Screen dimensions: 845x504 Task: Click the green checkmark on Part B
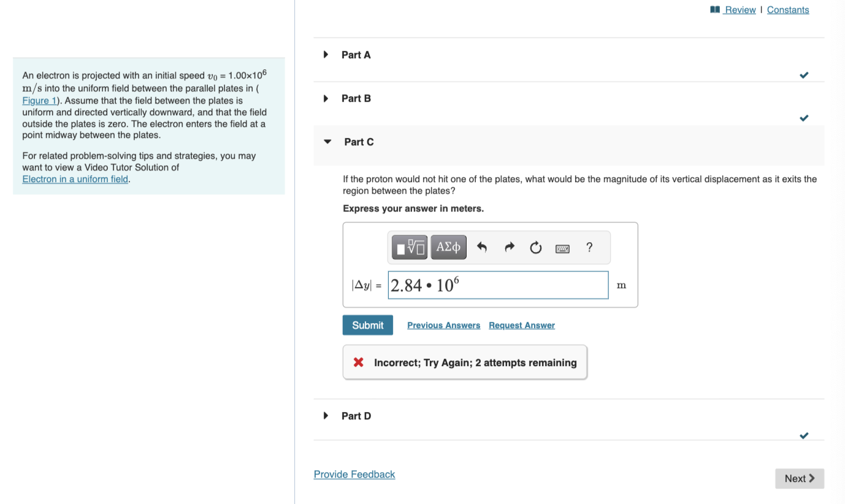point(803,118)
